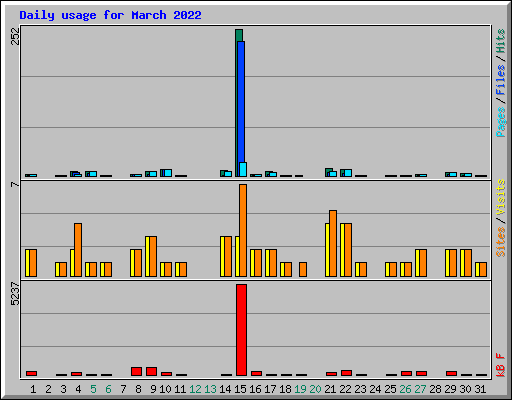Click day label '8' on the x-axis
The height and width of the screenshot is (400, 512).
click(x=138, y=389)
